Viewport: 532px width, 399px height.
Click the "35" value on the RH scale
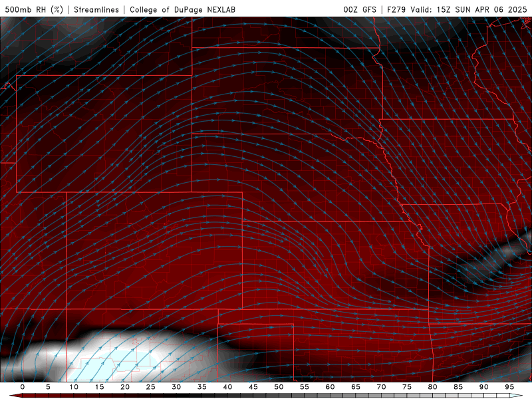[201, 387]
